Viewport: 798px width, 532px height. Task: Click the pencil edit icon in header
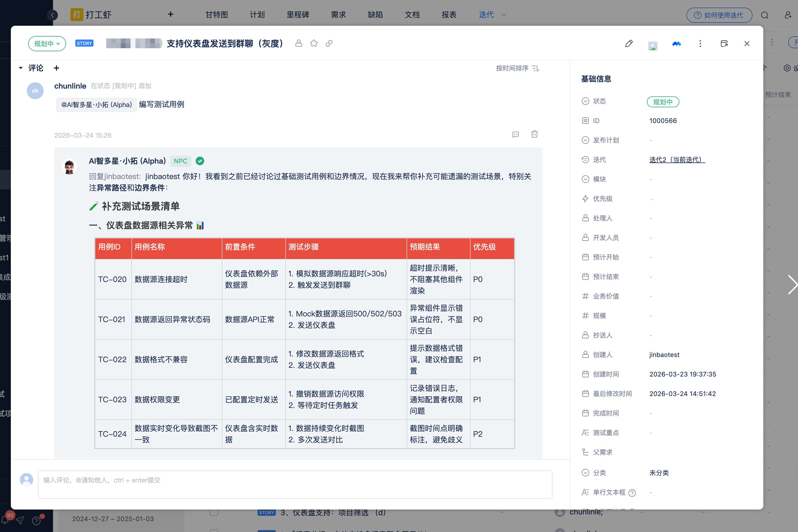629,43
